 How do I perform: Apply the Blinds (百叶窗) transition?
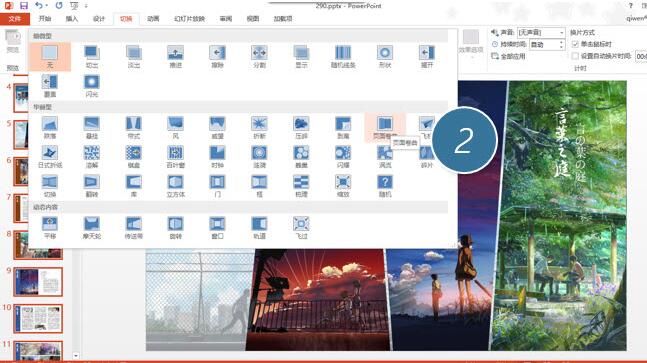click(x=175, y=157)
